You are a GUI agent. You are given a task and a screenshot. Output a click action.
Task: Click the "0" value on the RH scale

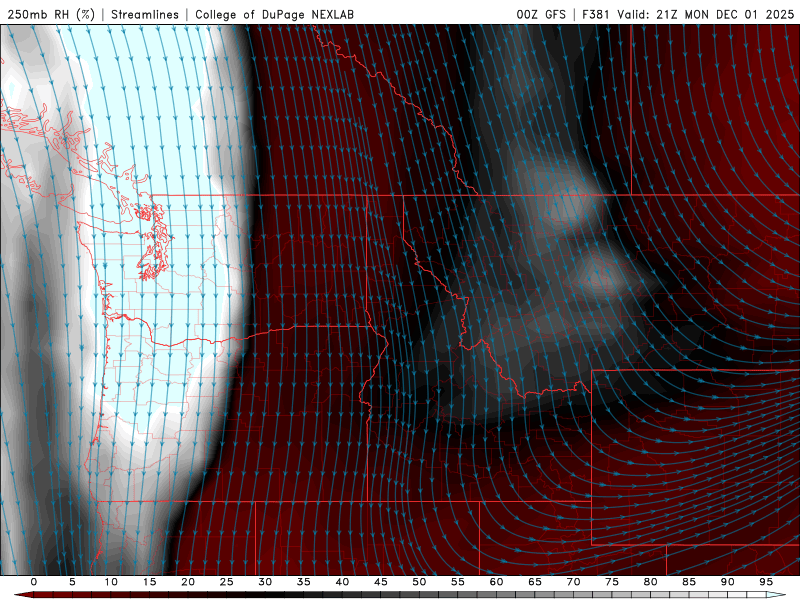click(34, 582)
